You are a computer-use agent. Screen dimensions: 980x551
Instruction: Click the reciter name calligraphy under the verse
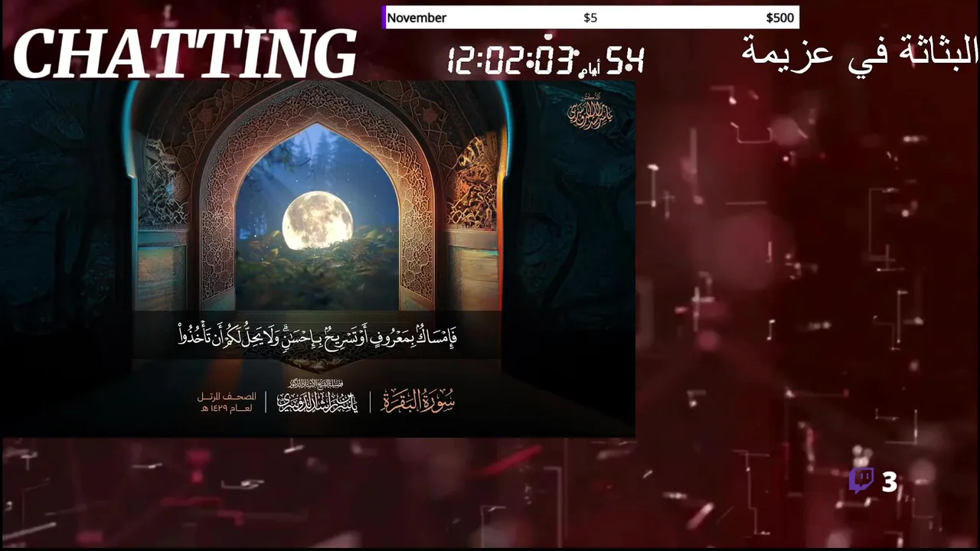(318, 397)
